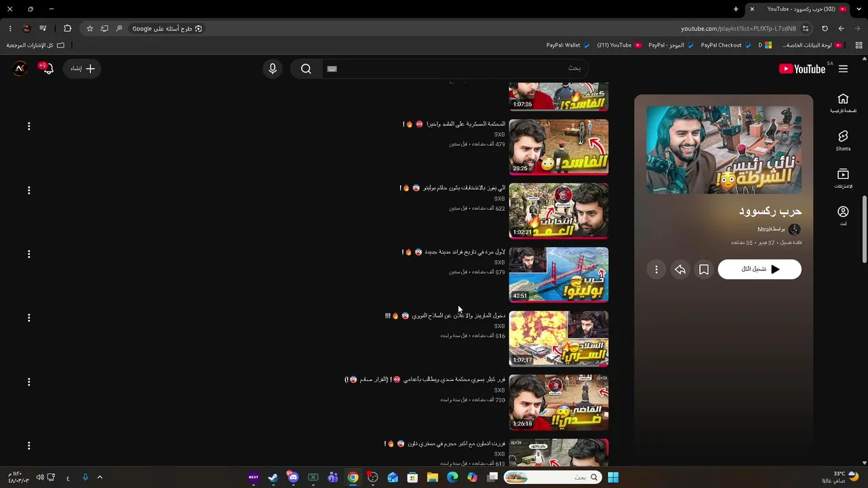Open the Windows Start button
The width and height of the screenshot is (868, 488).
(x=613, y=477)
